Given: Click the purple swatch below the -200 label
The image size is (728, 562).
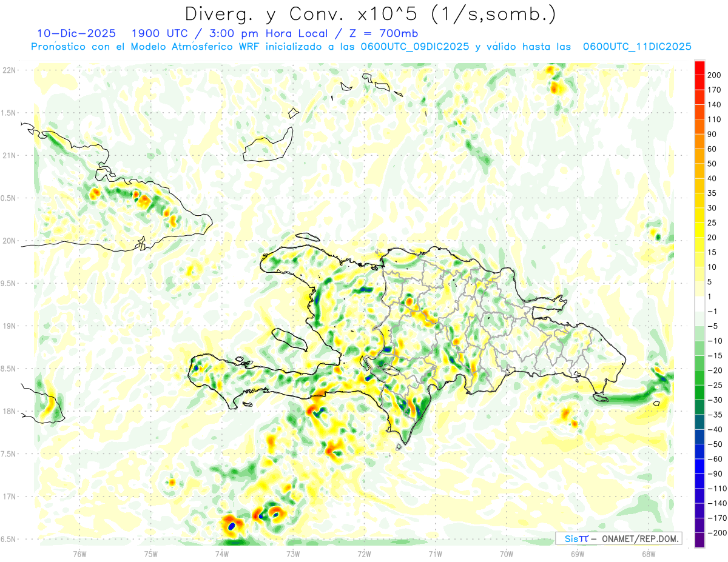Looking at the screenshot, I should [x=699, y=540].
